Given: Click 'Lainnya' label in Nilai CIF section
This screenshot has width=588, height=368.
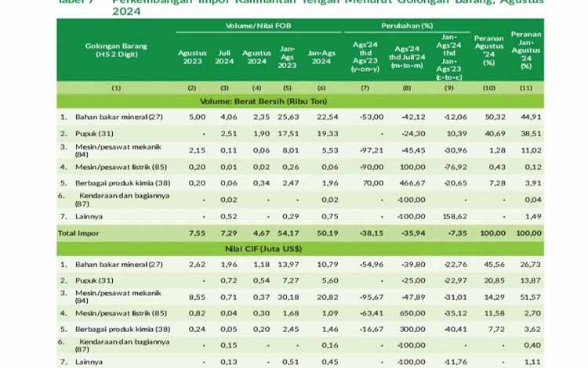Looking at the screenshot, I should [x=89, y=362].
